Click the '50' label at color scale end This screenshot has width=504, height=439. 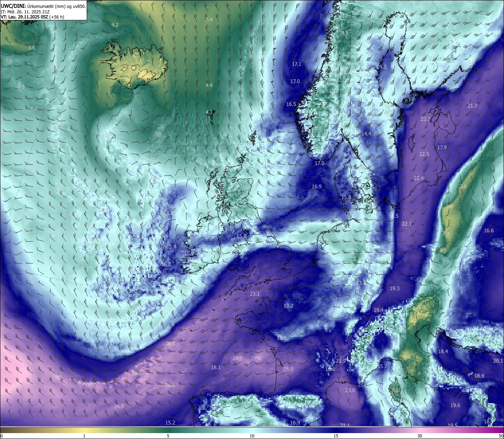click(x=500, y=436)
